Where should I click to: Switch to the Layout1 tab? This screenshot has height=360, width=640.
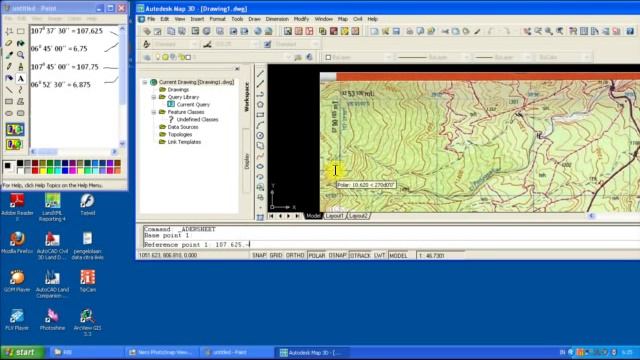click(x=335, y=216)
